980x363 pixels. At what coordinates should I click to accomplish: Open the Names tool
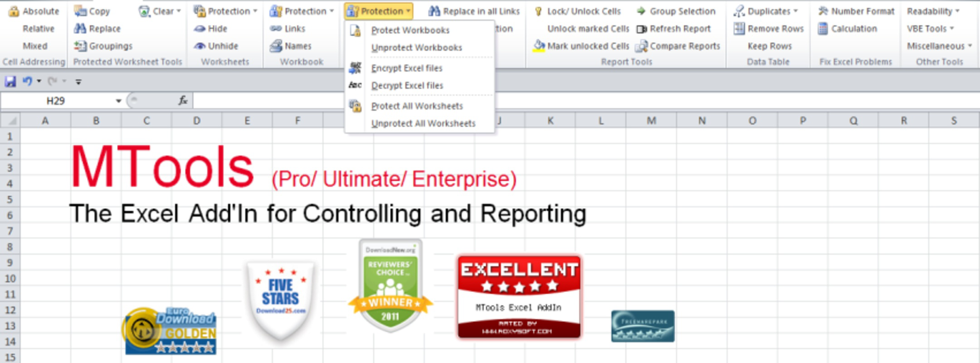[x=291, y=46]
